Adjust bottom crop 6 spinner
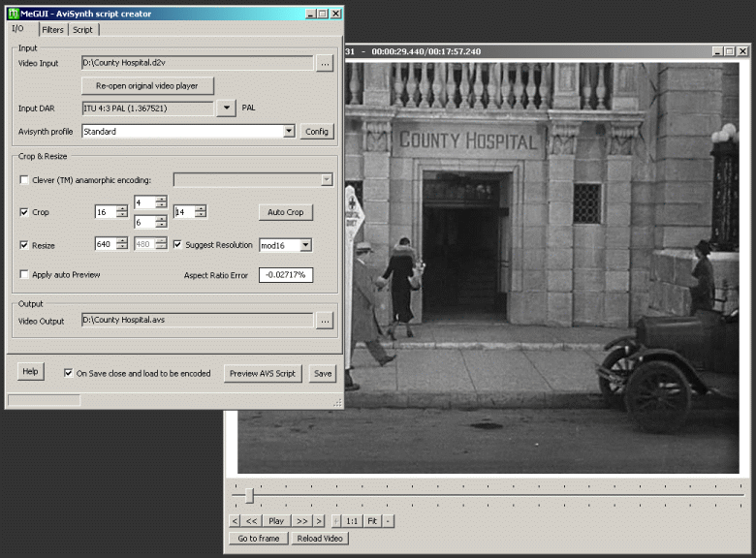Image resolution: width=756 pixels, height=558 pixels. (x=162, y=222)
